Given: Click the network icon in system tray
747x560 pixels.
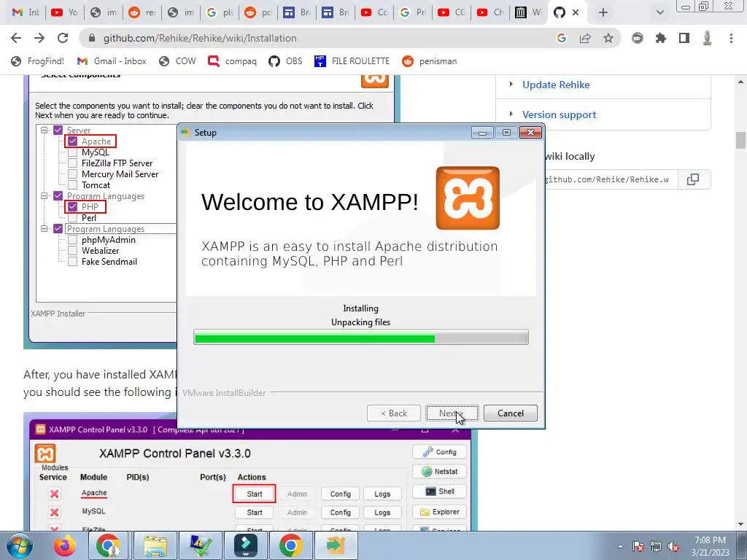Looking at the screenshot, I should (656, 547).
